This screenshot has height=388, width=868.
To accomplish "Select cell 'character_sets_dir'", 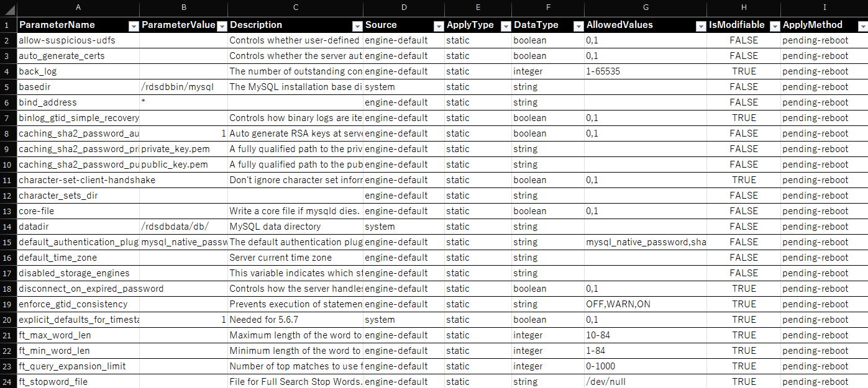I will click(x=78, y=196).
